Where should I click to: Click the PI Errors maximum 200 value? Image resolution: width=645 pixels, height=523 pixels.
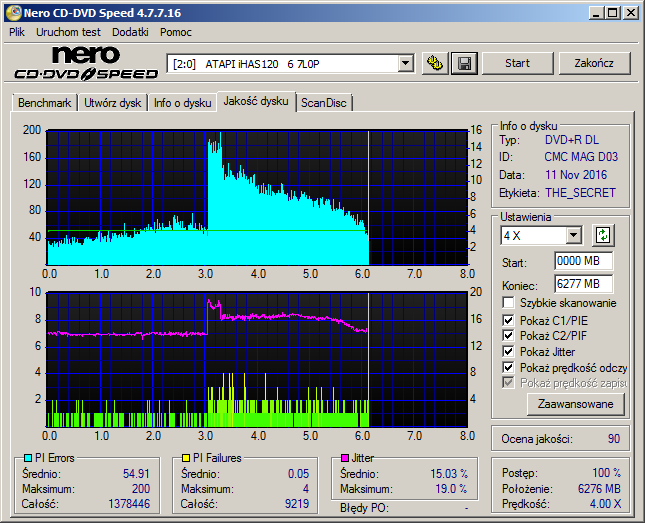tap(141, 489)
